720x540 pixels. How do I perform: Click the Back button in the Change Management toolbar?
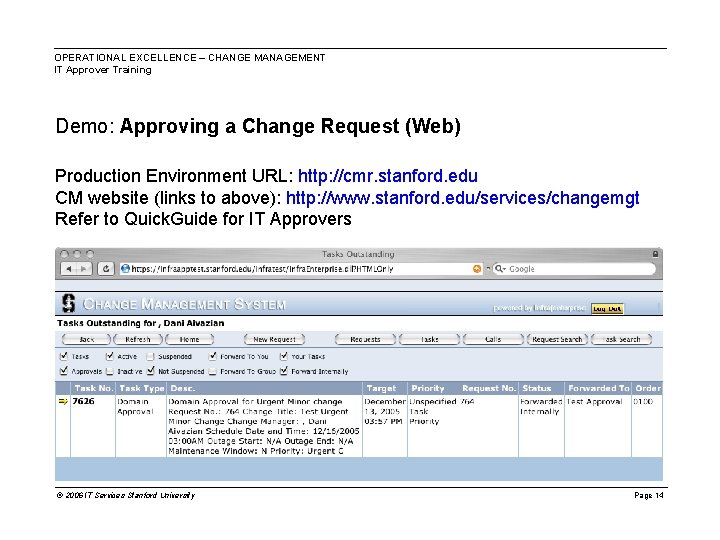[86, 339]
